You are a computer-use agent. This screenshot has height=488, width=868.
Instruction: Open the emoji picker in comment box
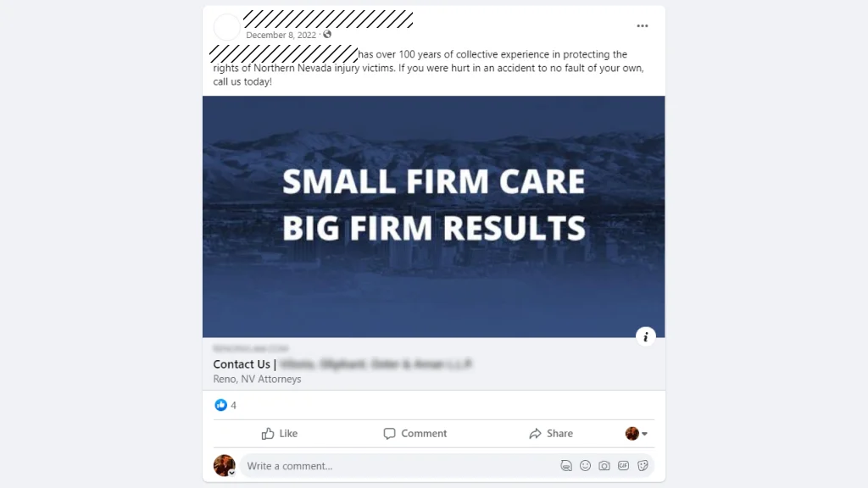[x=585, y=466]
